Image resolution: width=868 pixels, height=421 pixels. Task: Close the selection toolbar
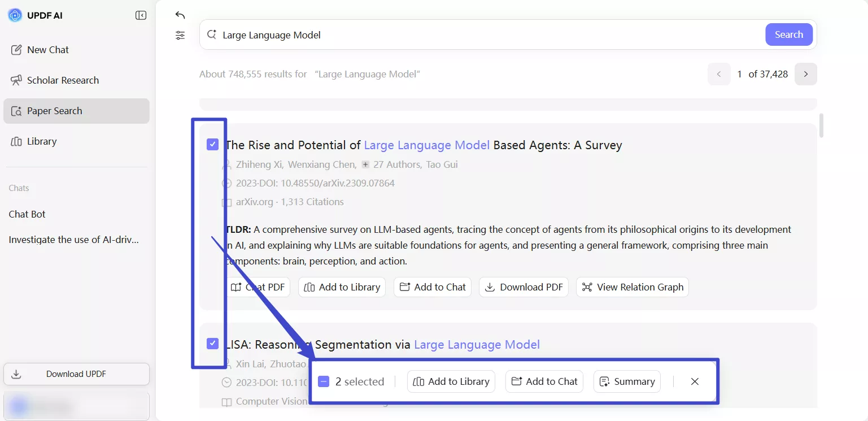pos(695,381)
